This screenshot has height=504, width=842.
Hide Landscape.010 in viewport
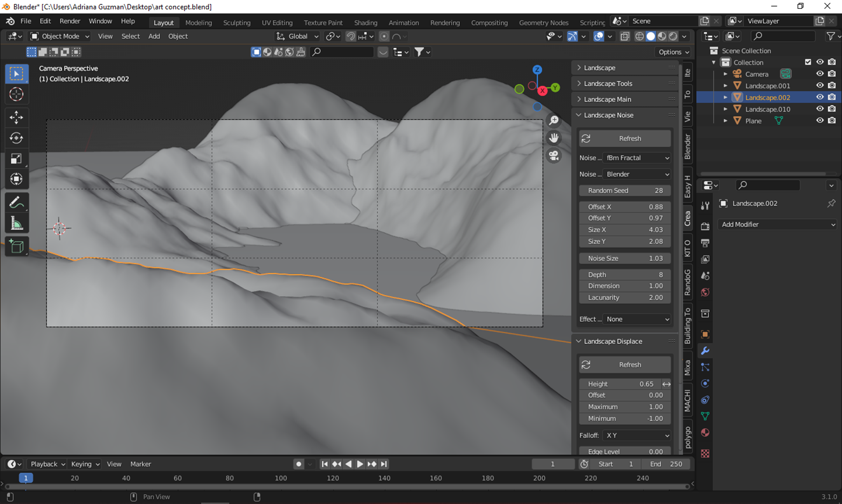820,109
